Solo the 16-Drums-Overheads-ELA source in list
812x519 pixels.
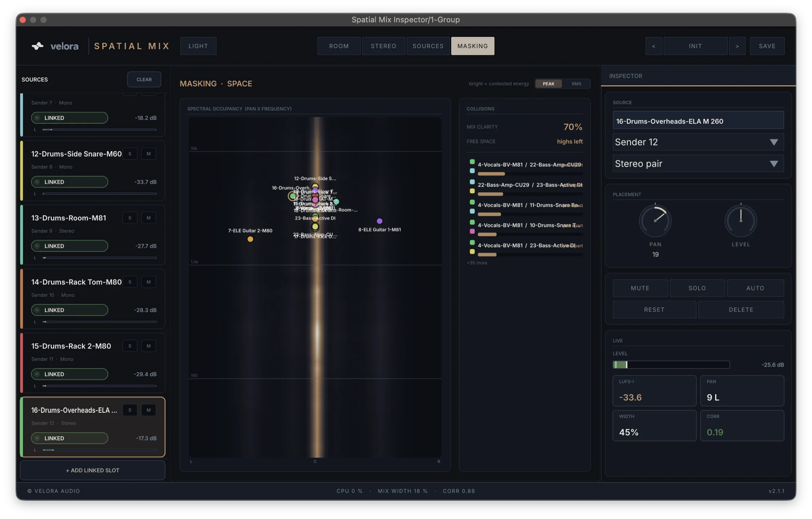130,410
